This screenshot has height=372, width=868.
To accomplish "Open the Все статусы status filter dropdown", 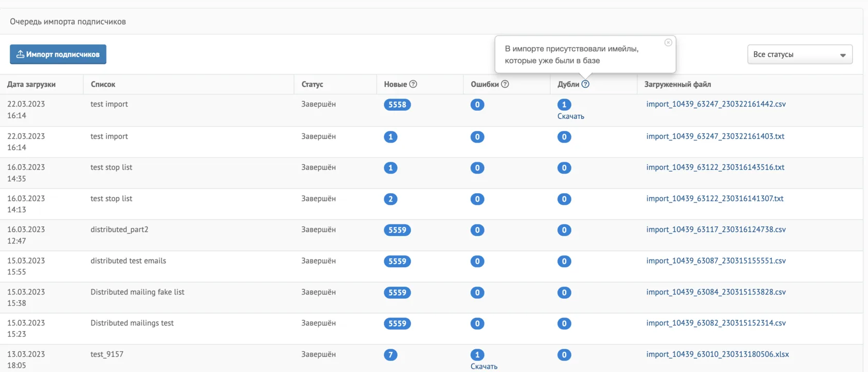I will click(x=800, y=55).
